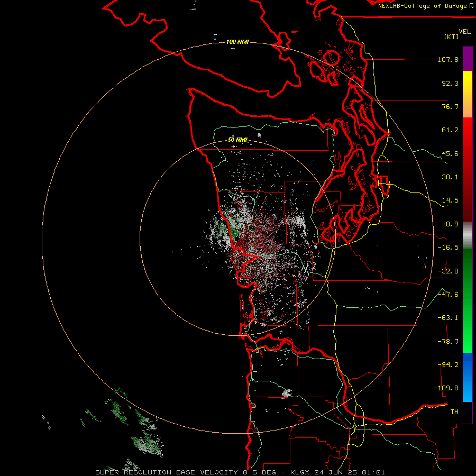
Task: Pick the dark TH segment of the scale
Action: click(x=467, y=413)
